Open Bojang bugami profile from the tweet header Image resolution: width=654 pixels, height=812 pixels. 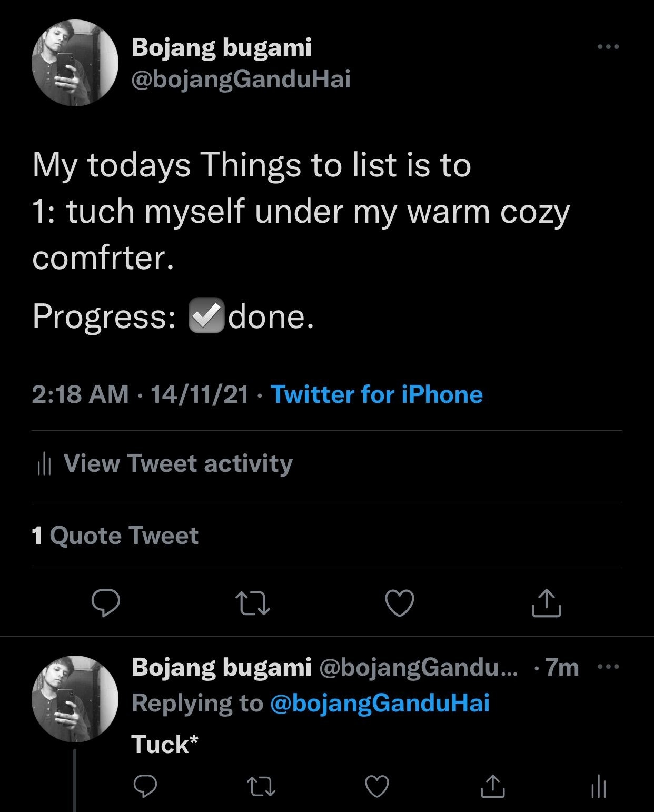[x=222, y=47]
